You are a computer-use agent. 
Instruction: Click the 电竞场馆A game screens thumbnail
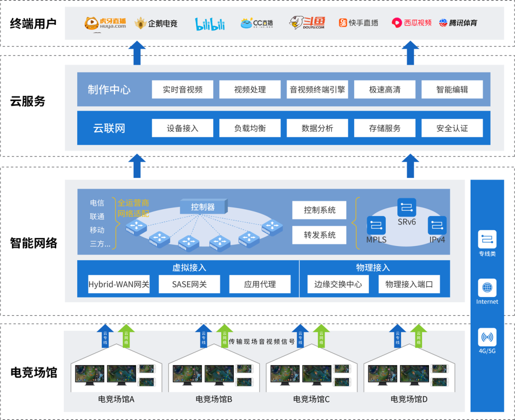pyautogui.click(x=115, y=375)
